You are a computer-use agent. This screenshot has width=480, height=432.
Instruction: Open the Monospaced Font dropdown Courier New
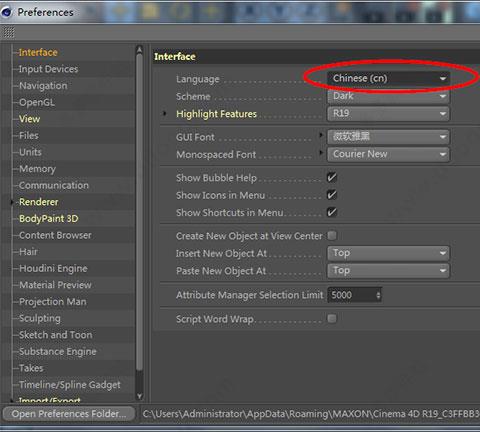(x=388, y=154)
